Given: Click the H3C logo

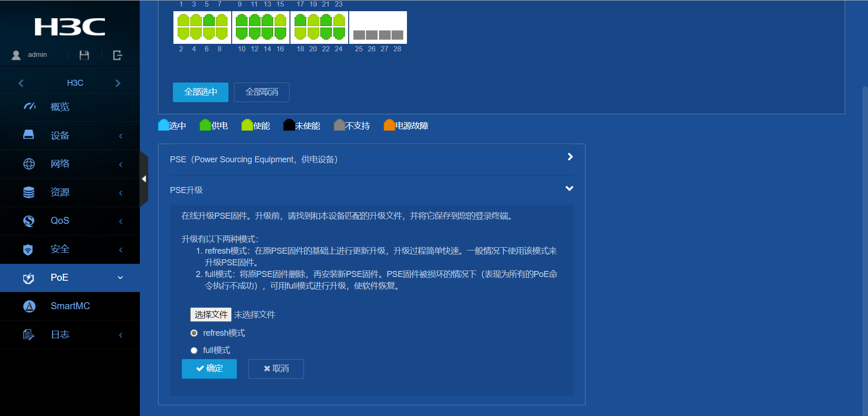Looking at the screenshot, I should click(x=70, y=27).
